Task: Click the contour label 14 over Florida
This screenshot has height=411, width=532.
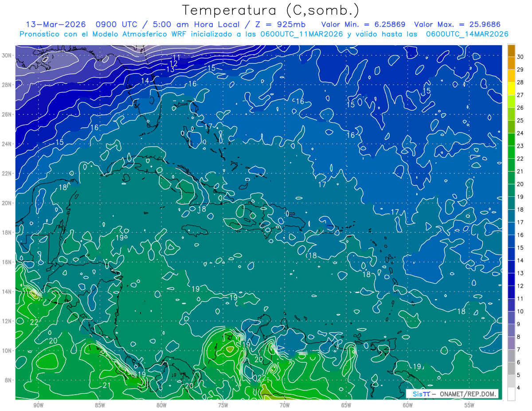Action: point(145,81)
